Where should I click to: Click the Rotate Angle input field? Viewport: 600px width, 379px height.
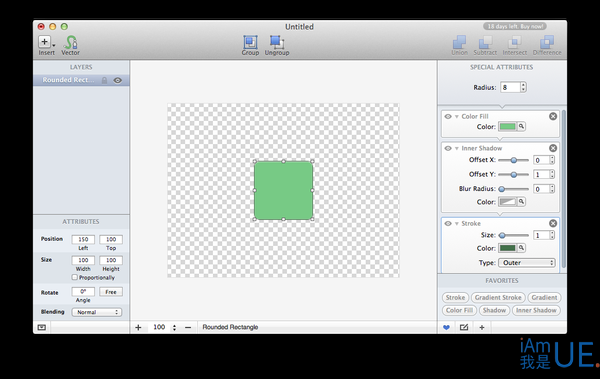pyautogui.click(x=83, y=292)
